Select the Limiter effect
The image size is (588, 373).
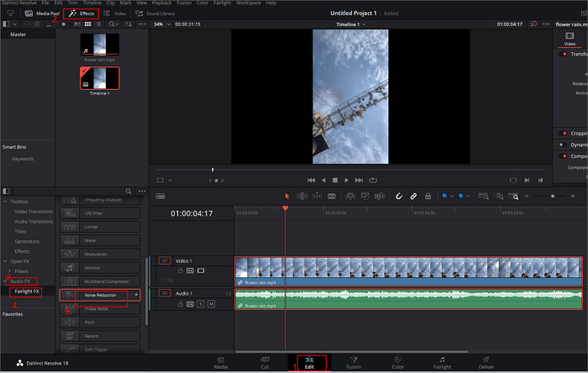click(100, 227)
